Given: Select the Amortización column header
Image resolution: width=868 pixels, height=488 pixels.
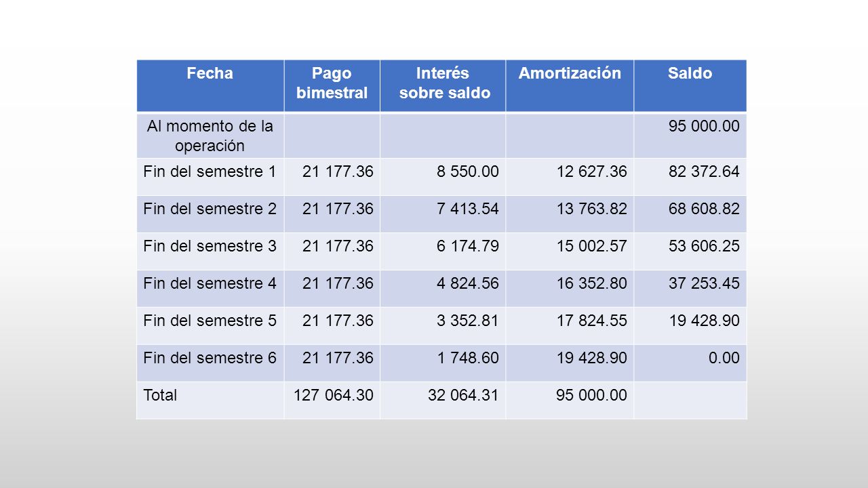Looking at the screenshot, I should 570,85.
